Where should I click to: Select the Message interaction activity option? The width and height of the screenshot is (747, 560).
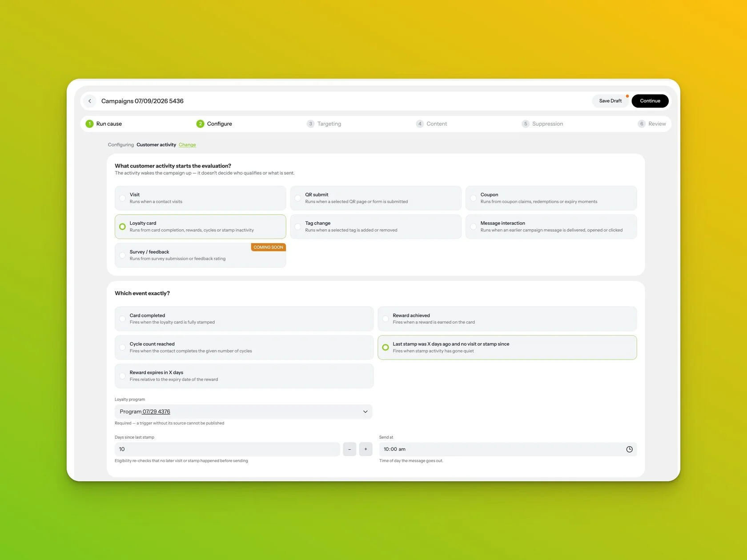pos(551,227)
